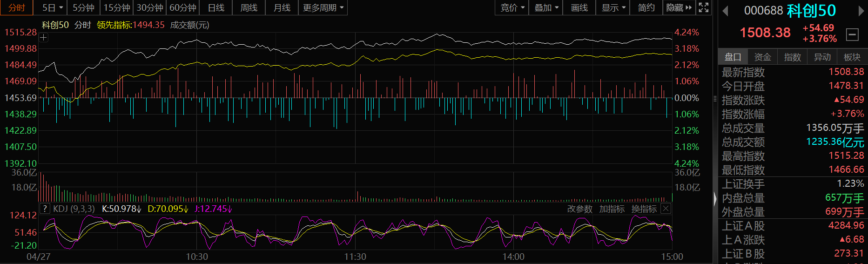Click 改参数 to edit KDJ parameters

coord(579,209)
